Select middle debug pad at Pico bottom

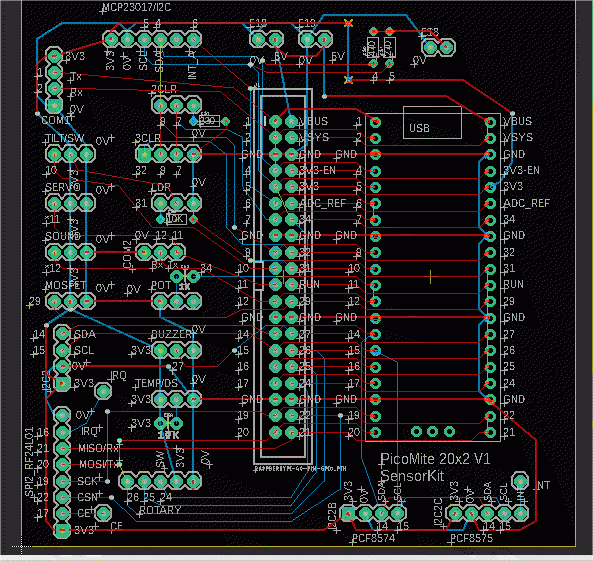[432, 431]
